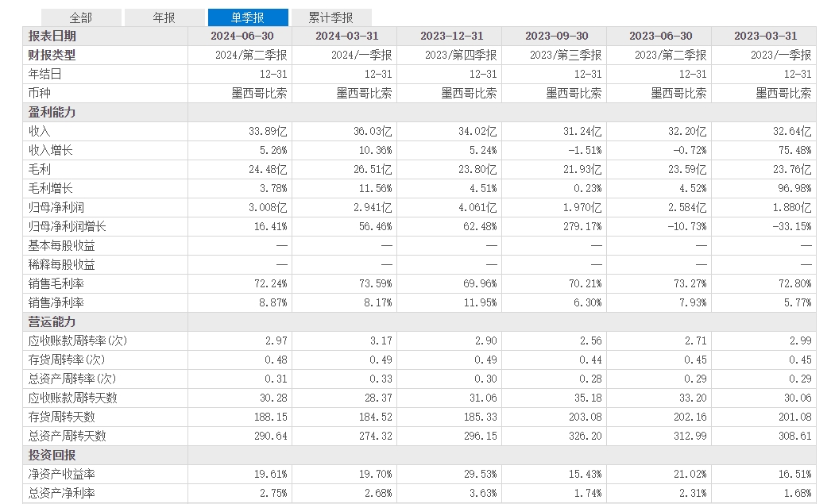
Task: Click the 2023-12-31 column header
Action: click(452, 36)
